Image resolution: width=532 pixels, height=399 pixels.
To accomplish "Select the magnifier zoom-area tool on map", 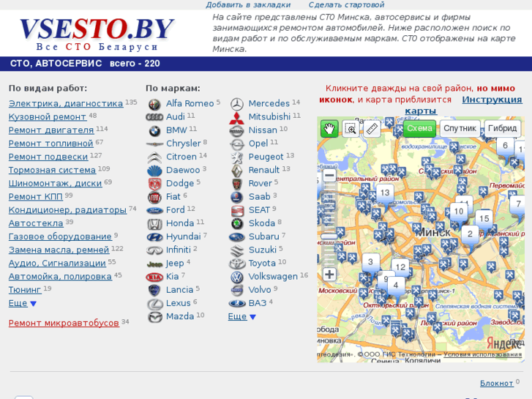I will point(351,129).
